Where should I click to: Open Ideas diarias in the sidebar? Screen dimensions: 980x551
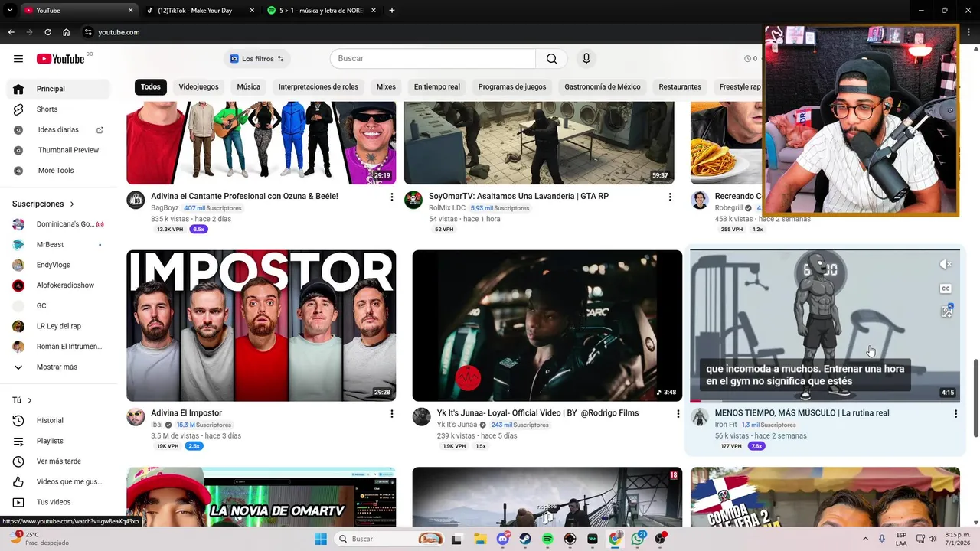pyautogui.click(x=58, y=130)
